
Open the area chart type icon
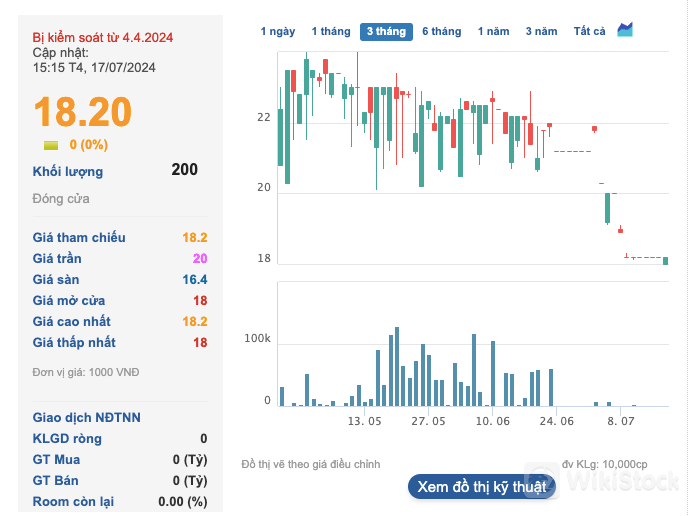[625, 30]
